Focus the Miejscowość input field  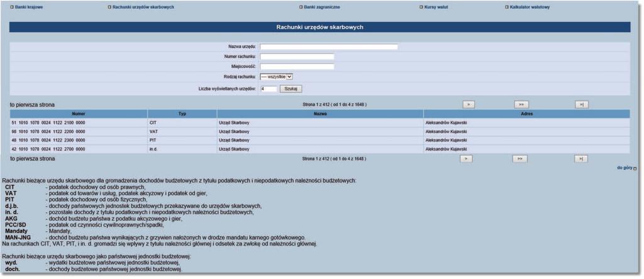pos(297,67)
